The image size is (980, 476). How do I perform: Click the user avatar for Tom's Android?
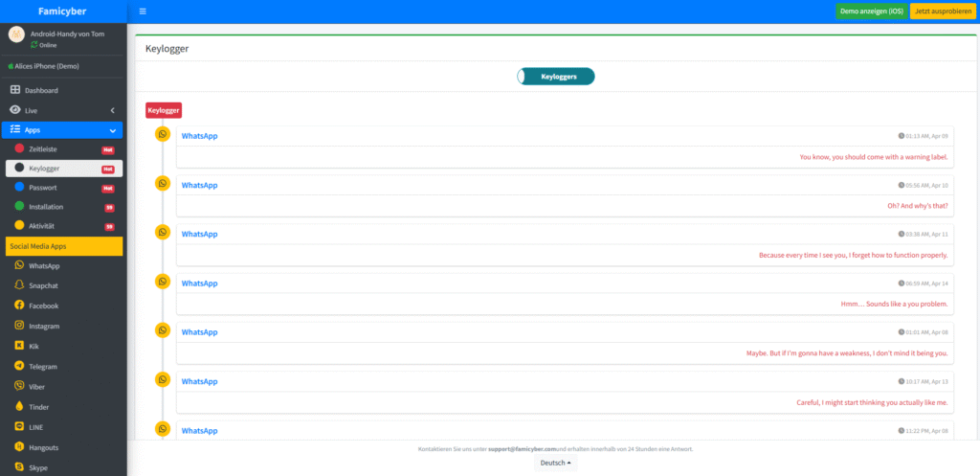pos(17,35)
